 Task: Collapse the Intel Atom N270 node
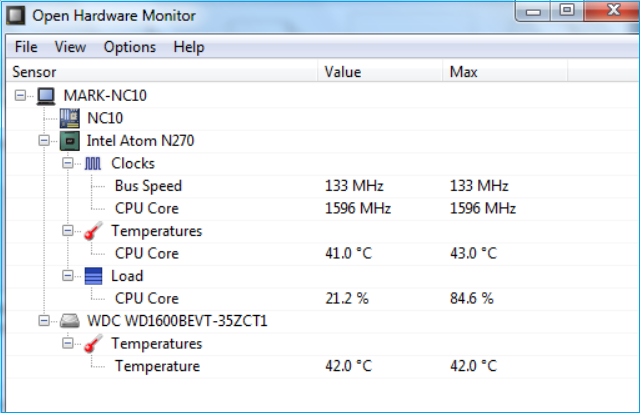[44, 141]
